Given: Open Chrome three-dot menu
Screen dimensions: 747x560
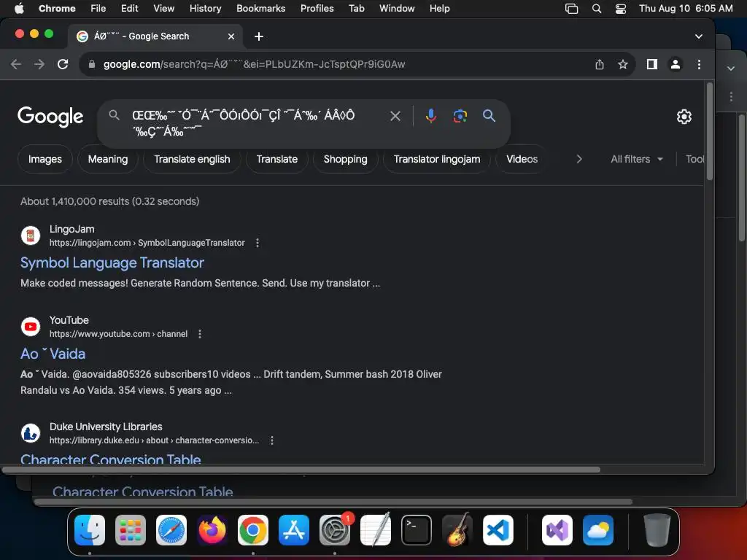Looking at the screenshot, I should point(699,64).
